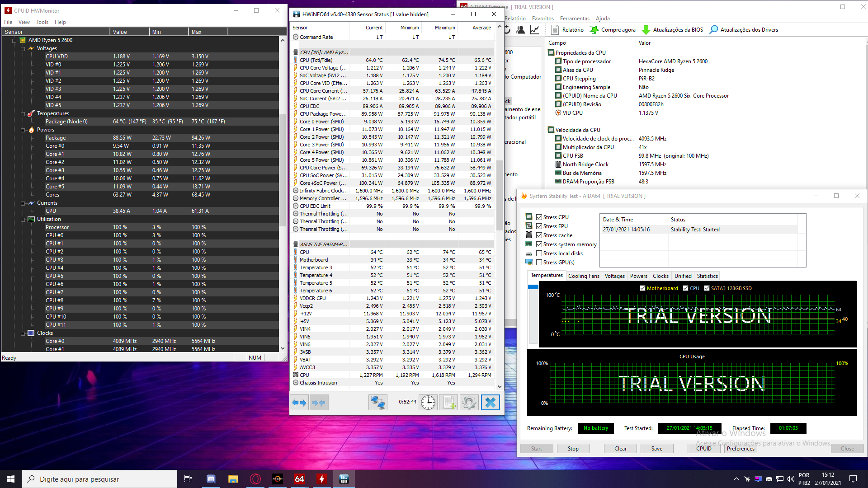The height and width of the screenshot is (488, 868).
Task: Switch to Voltages tab in stability test
Action: pos(614,276)
